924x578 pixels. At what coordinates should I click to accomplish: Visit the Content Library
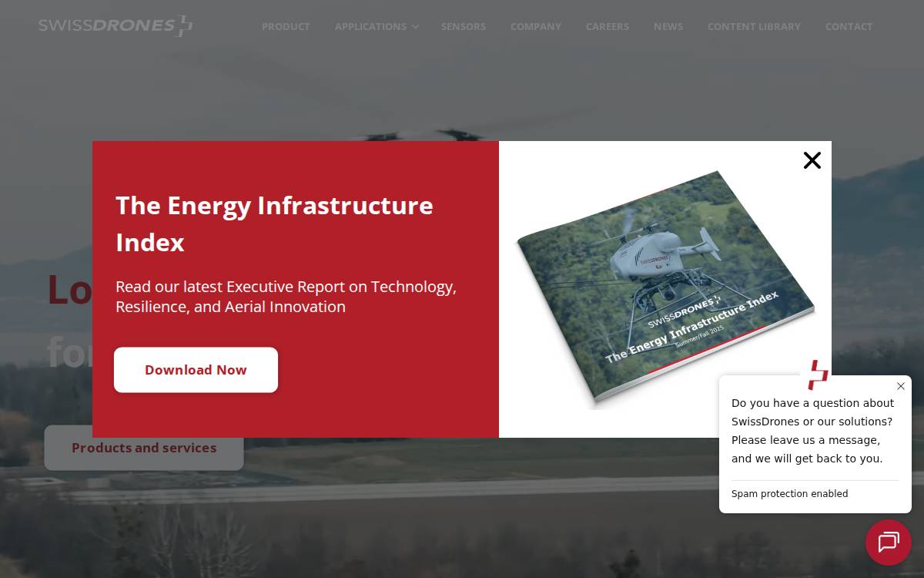[754, 26]
